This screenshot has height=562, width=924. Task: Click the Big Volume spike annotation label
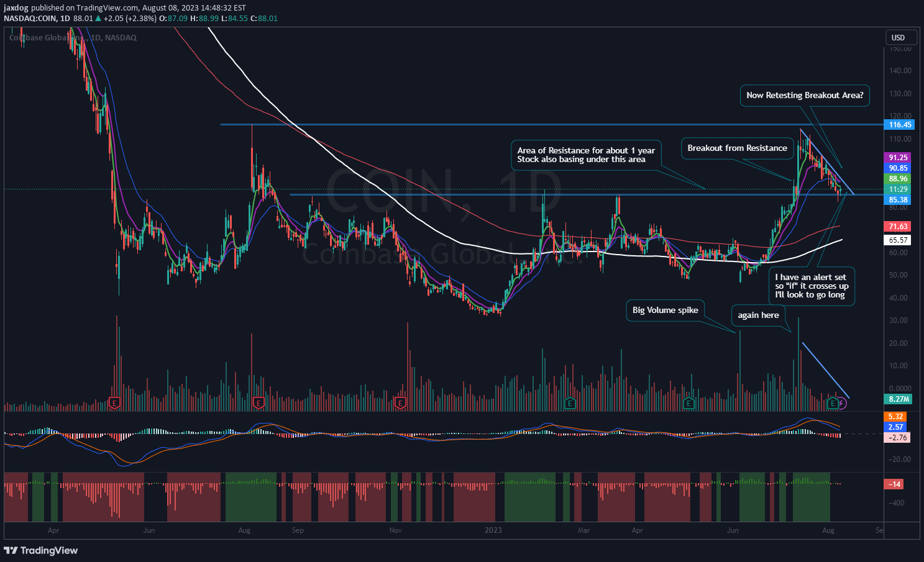(665, 310)
